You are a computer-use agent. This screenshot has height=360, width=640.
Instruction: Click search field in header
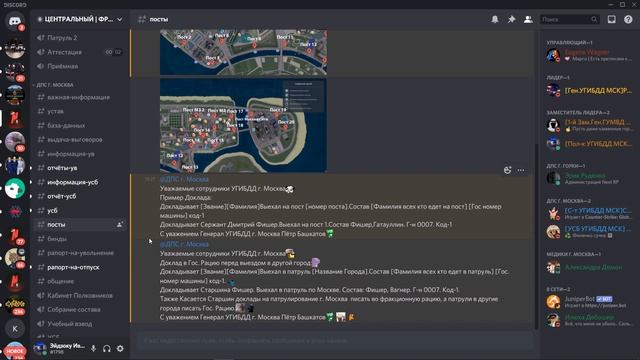tap(570, 19)
